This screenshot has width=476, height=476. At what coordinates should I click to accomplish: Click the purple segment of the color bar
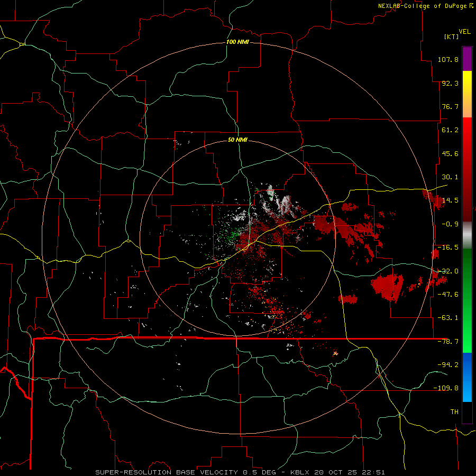click(x=467, y=59)
